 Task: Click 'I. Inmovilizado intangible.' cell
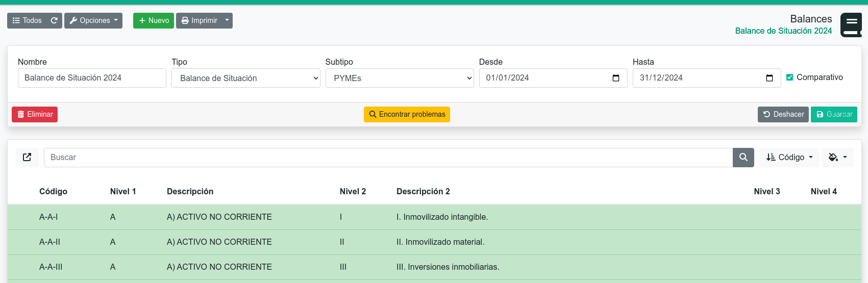(x=442, y=217)
